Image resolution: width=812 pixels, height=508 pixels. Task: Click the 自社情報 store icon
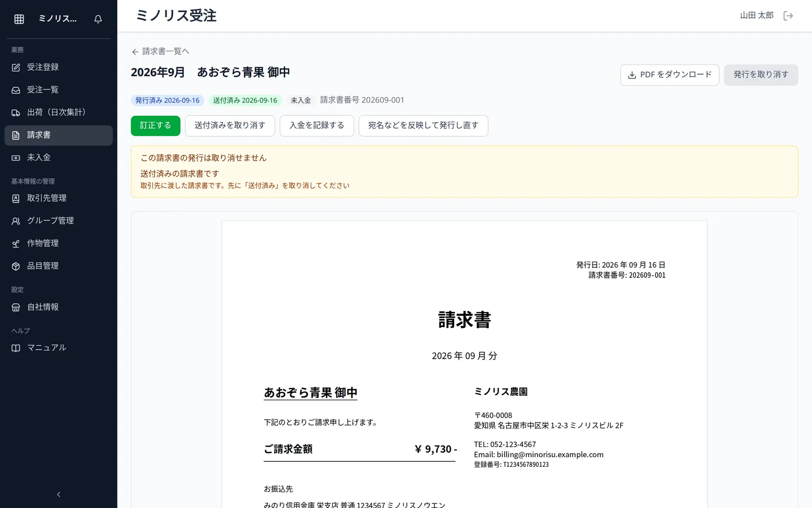click(16, 307)
